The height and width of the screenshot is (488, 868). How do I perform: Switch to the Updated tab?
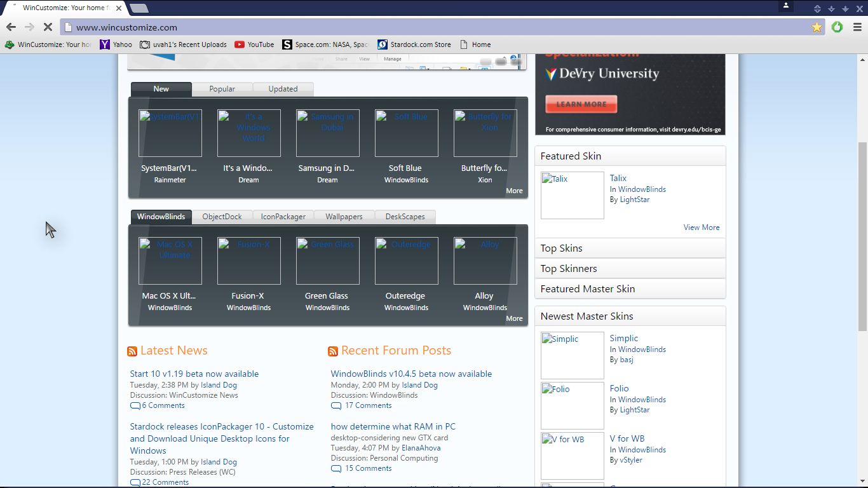click(x=283, y=89)
